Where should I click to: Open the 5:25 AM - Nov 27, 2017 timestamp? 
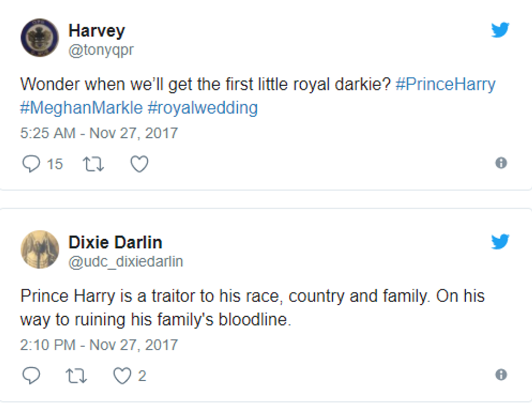[x=99, y=133]
